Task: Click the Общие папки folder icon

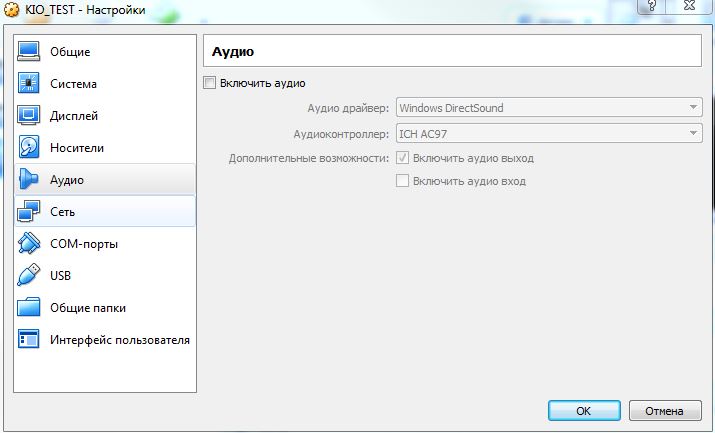Action: pos(29,308)
